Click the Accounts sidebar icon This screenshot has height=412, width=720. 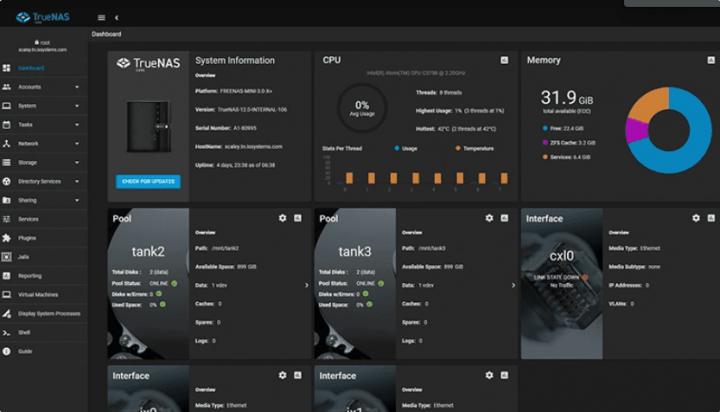pyautogui.click(x=6, y=87)
